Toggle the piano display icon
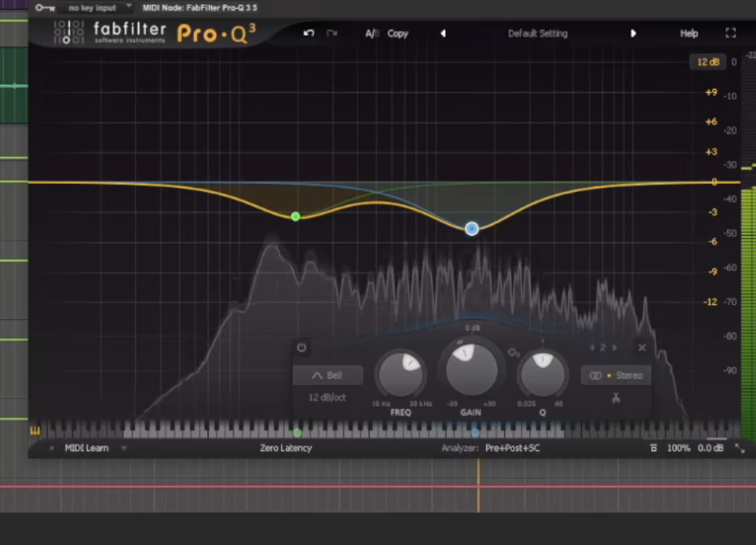 pos(34,431)
